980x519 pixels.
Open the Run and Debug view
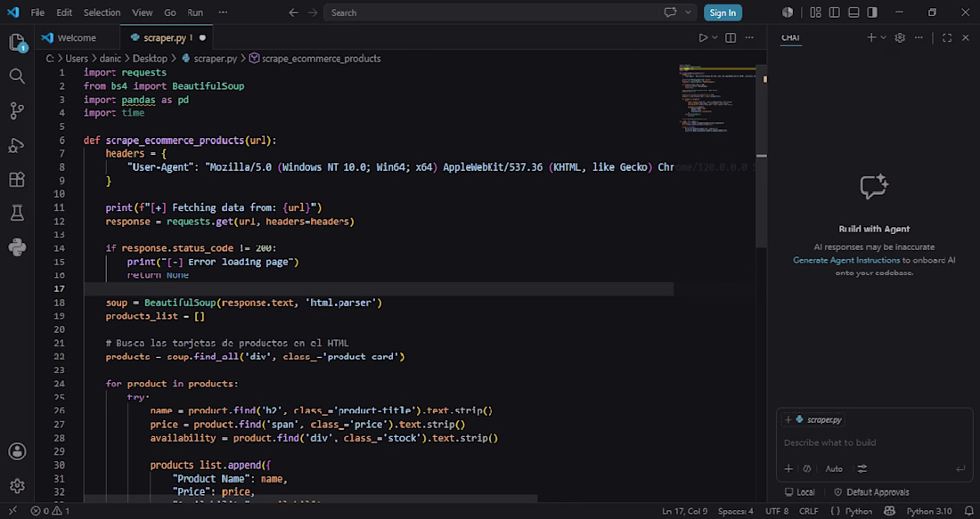point(17,145)
